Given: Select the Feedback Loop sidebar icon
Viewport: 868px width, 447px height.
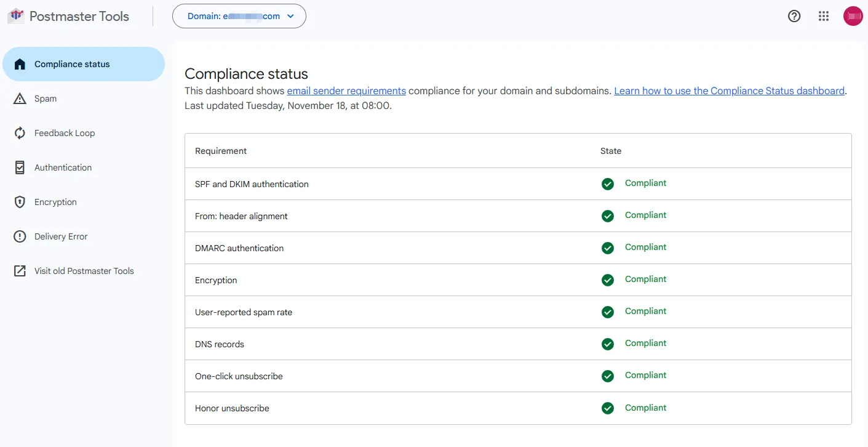Looking at the screenshot, I should pos(19,133).
